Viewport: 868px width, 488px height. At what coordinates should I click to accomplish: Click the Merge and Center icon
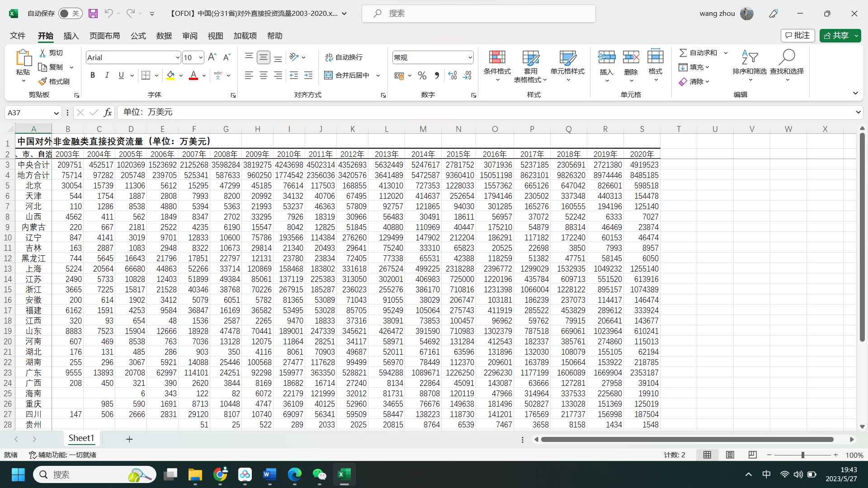(329, 75)
